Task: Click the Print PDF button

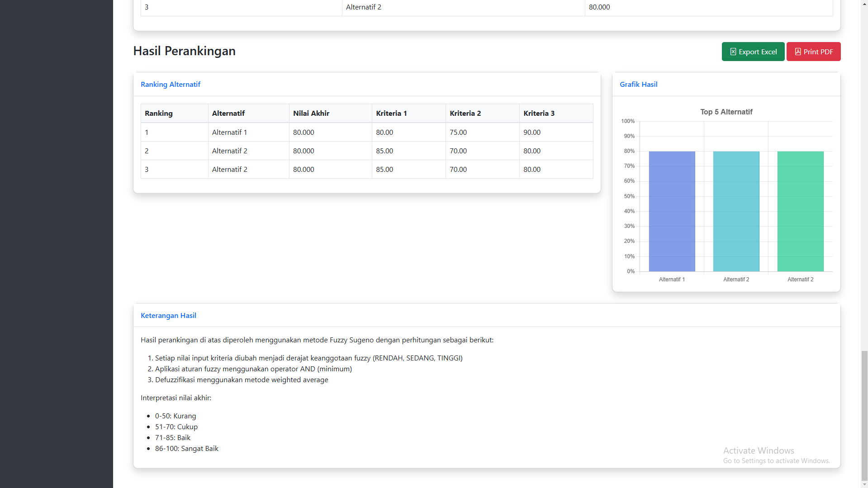Action: coord(813,52)
